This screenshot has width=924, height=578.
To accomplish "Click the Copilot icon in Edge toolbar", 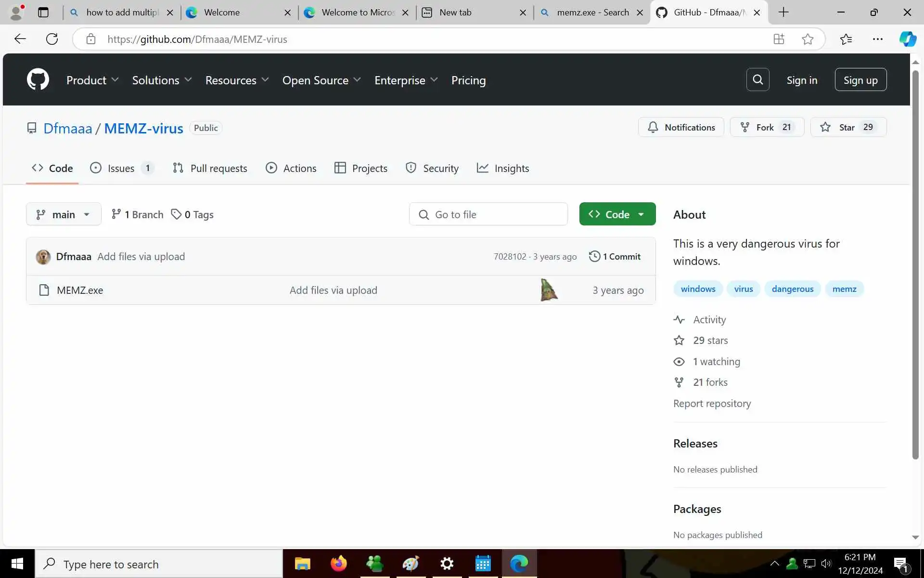I will click(x=908, y=39).
